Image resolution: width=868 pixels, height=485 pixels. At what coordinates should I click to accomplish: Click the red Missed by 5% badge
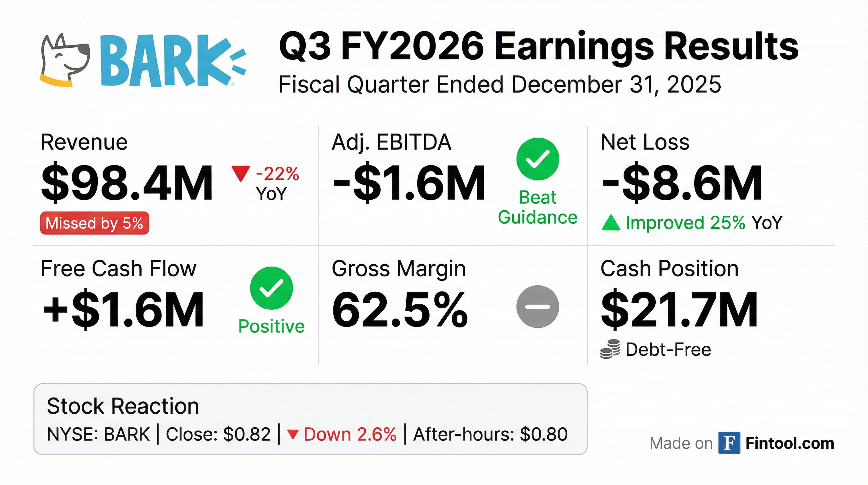pos(94,223)
